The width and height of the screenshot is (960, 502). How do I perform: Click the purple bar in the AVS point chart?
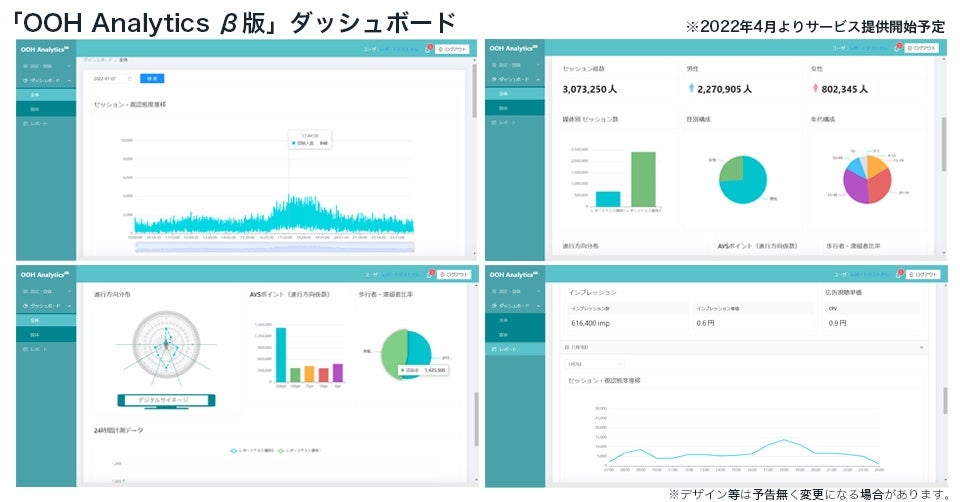(x=338, y=373)
